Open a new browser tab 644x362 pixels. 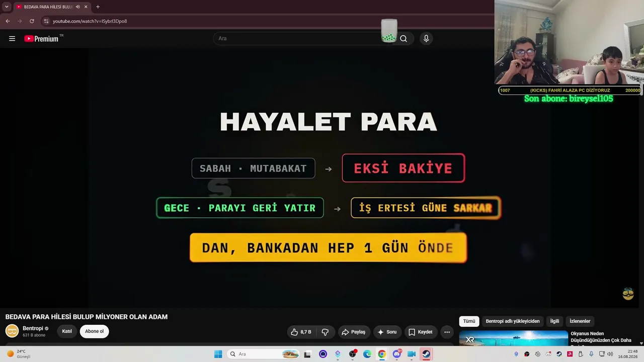[x=98, y=7]
